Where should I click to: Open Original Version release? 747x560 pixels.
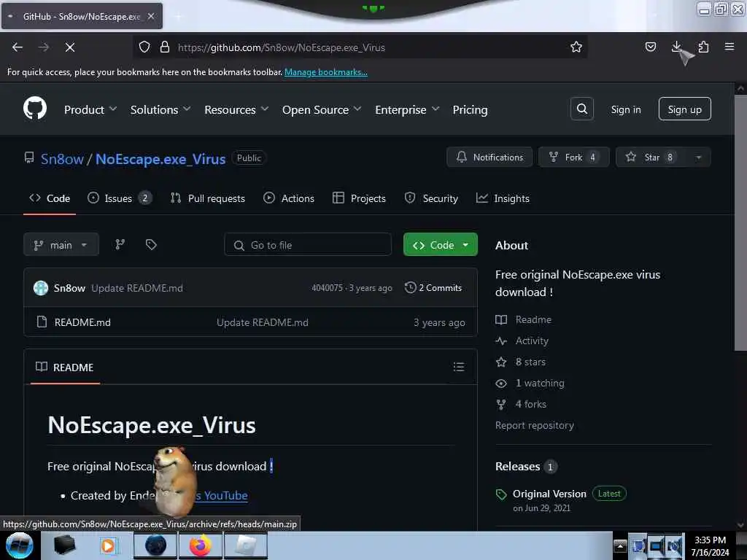549,494
